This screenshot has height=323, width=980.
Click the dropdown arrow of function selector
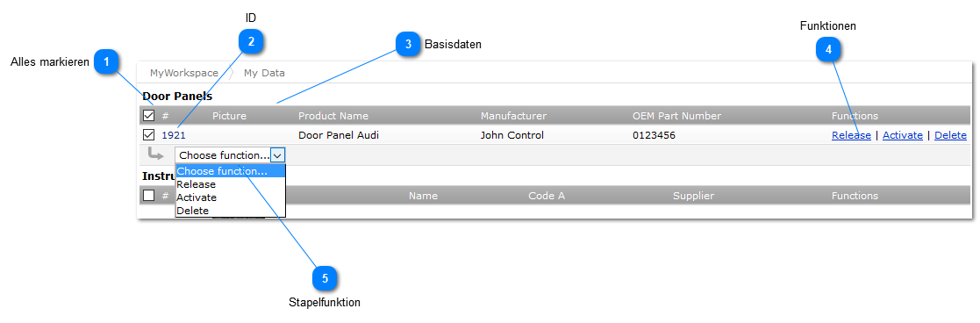(x=278, y=155)
